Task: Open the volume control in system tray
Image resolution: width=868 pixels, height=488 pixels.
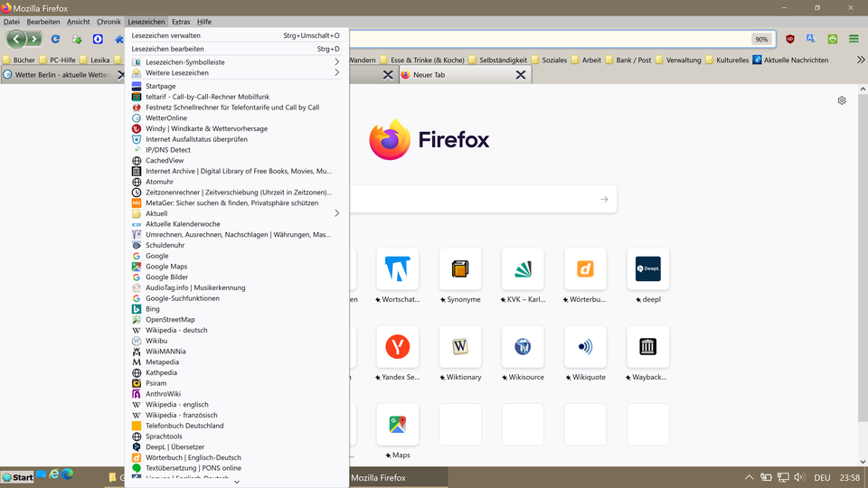Action: (x=799, y=477)
